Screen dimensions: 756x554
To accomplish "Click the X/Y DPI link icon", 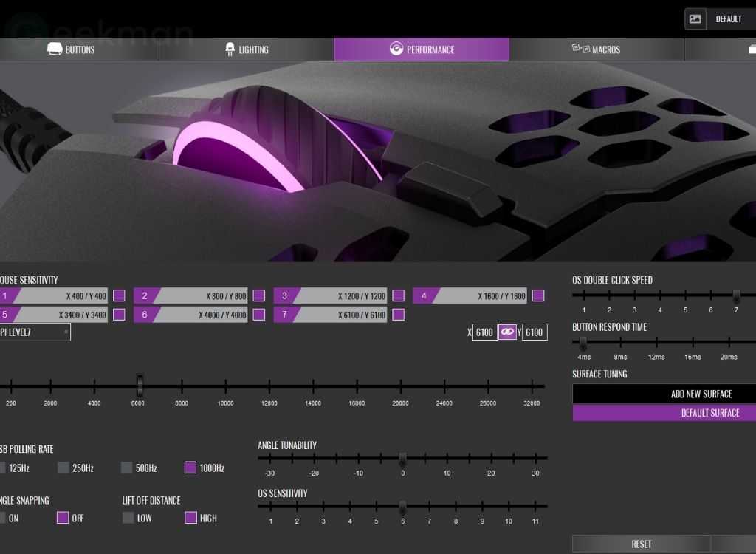I will [506, 332].
